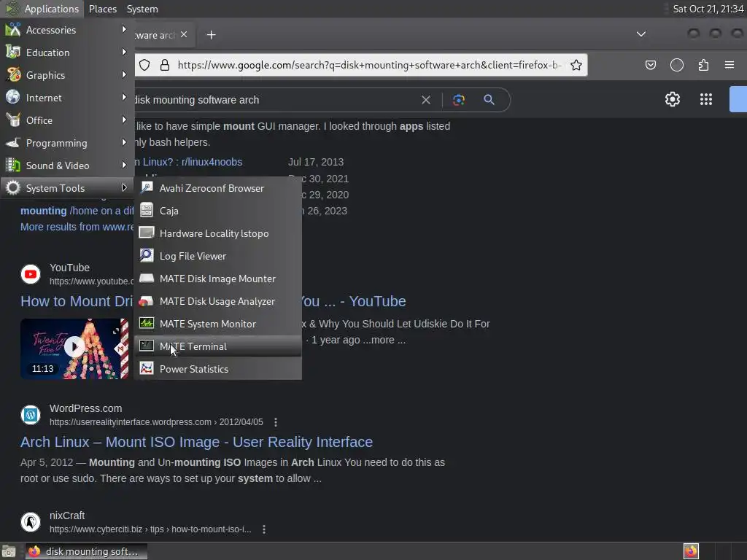Launch MATE Disk Image Mounter icon
The image size is (747, 560).
click(x=147, y=278)
